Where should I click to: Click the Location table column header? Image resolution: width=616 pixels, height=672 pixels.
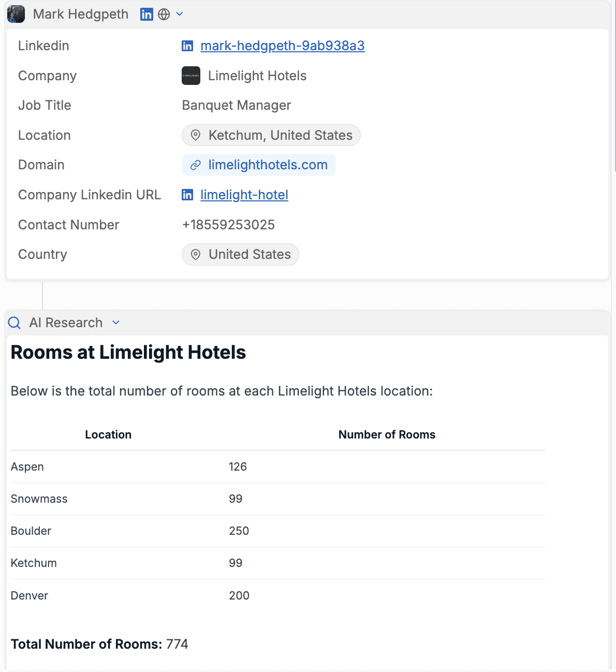(108, 435)
